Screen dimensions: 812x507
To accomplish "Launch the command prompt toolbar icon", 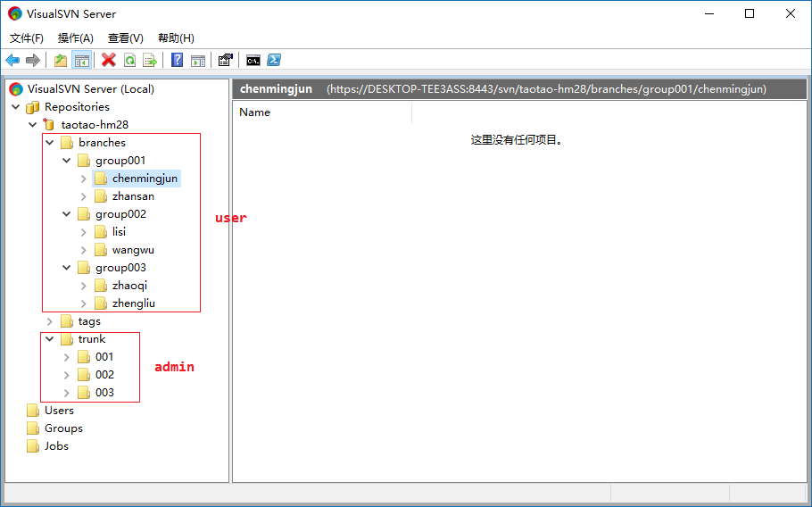I will (253, 60).
